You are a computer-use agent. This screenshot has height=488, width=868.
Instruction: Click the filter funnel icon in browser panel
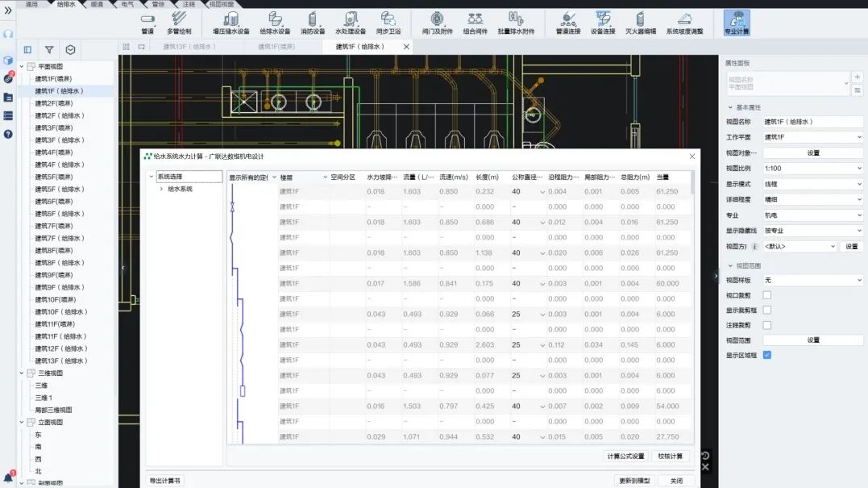click(x=49, y=50)
